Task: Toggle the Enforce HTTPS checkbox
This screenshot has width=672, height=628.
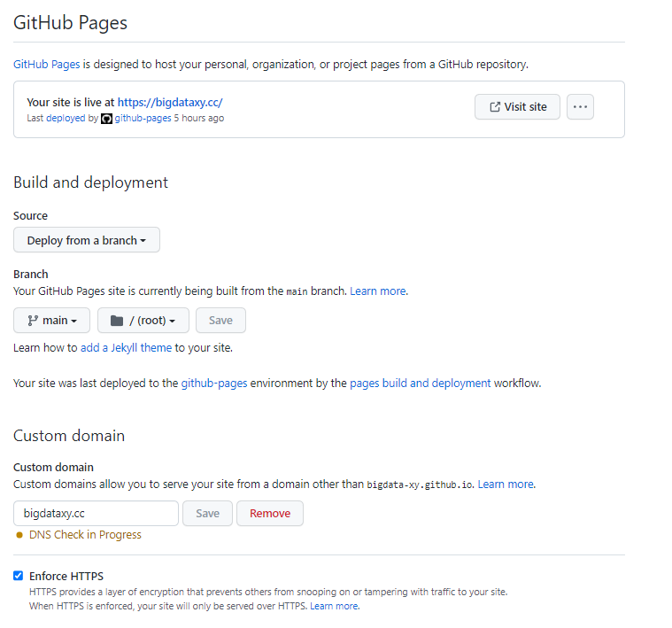Action: pyautogui.click(x=18, y=576)
